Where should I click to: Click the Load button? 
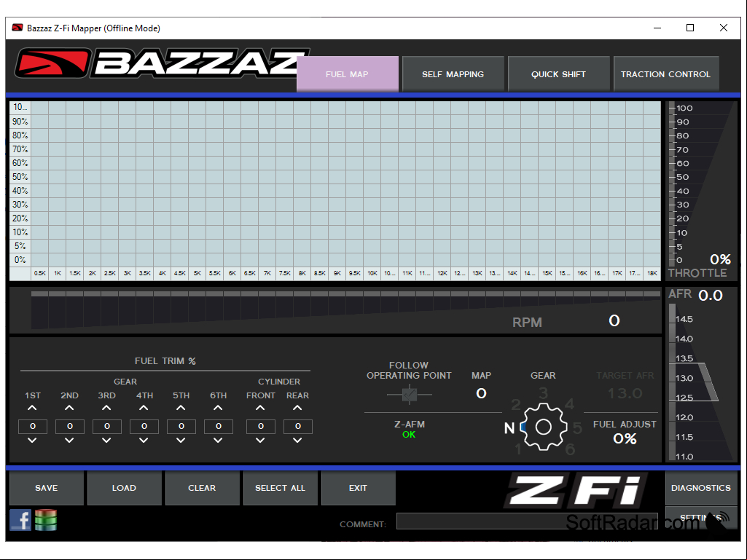point(125,488)
